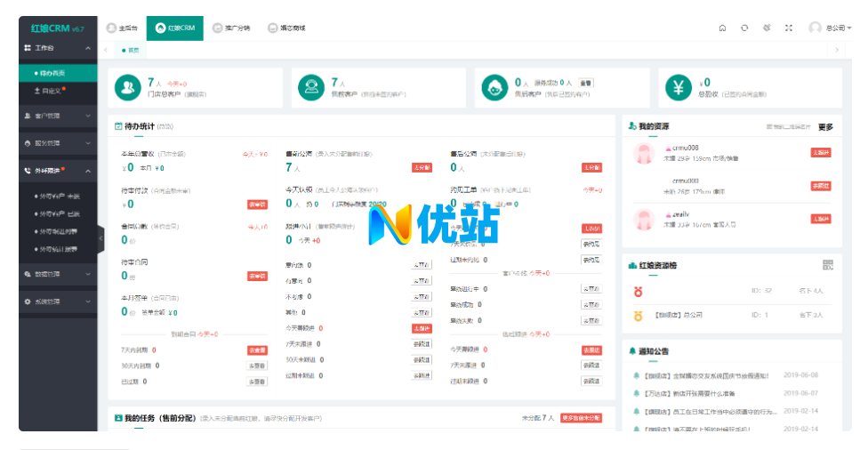Click the home icon in top bar
Image resolution: width=868 pixels, height=450 pixels.
722,28
